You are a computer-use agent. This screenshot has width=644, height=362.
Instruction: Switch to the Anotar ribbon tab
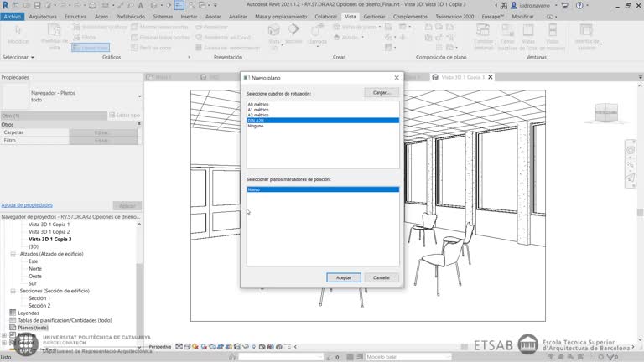click(x=213, y=16)
